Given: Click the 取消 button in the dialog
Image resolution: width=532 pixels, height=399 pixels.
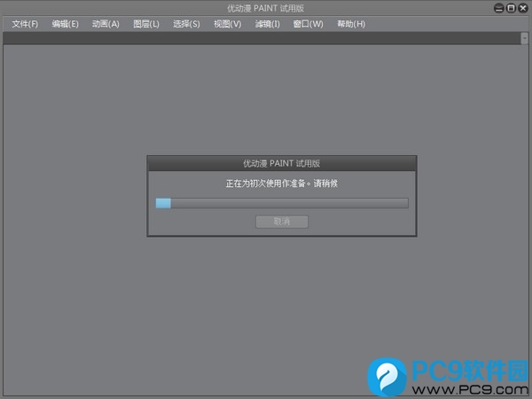Looking at the screenshot, I should [282, 222].
